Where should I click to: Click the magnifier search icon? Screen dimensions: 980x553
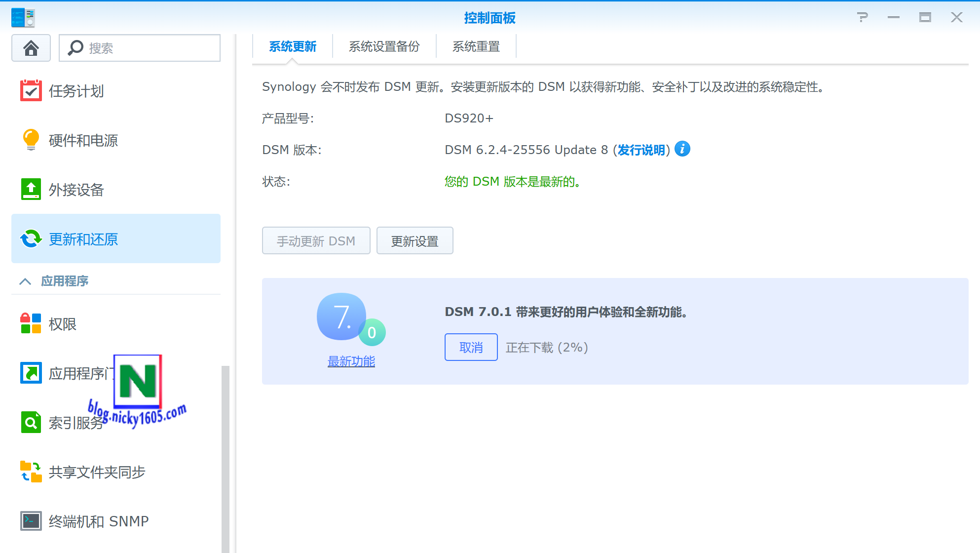click(75, 48)
